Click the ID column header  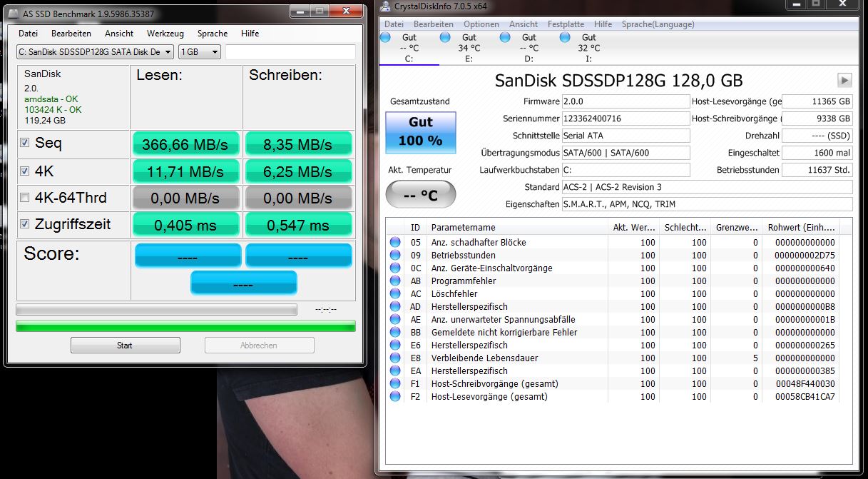tap(417, 228)
